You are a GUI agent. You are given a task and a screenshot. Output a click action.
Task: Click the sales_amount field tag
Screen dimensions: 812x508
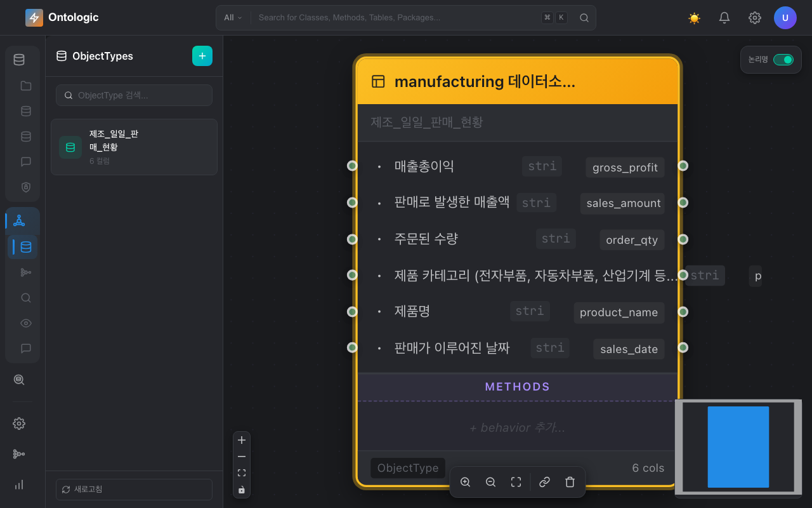(622, 203)
